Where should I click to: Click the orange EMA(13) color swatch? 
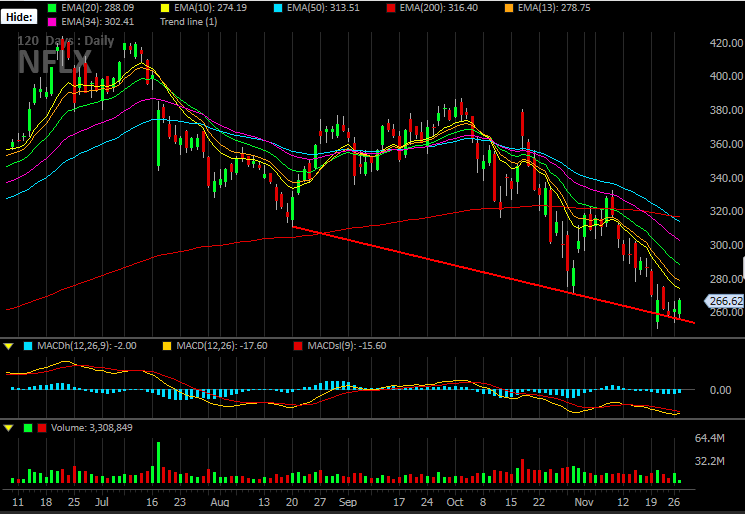[x=509, y=8]
